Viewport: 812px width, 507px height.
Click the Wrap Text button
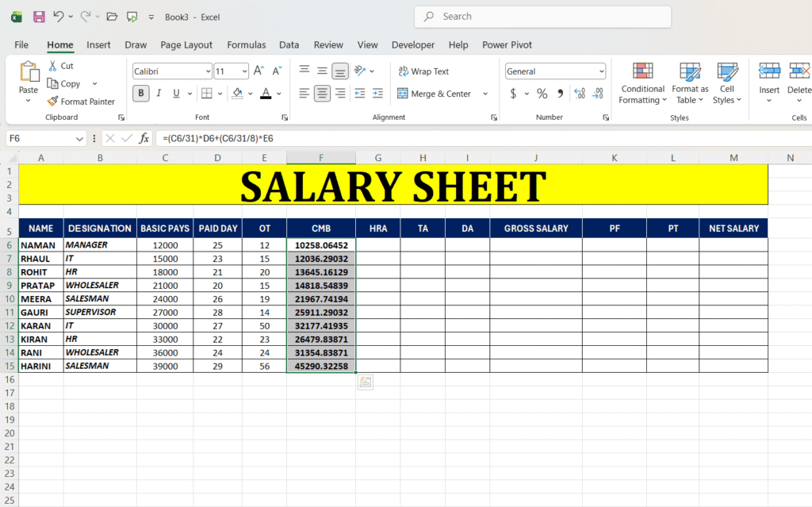click(423, 71)
